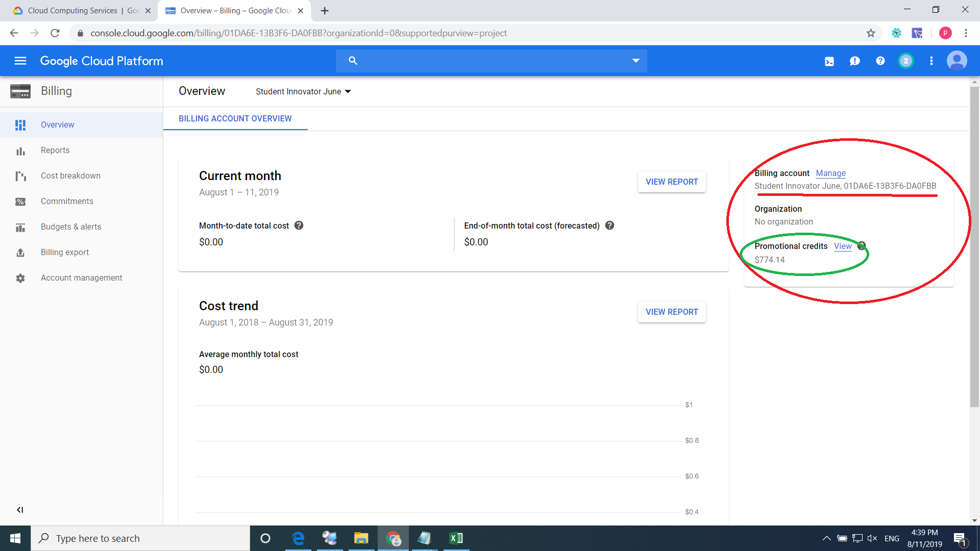Activate Cloud Shell icon
Image resolution: width=980 pixels, height=551 pixels.
[x=829, y=61]
